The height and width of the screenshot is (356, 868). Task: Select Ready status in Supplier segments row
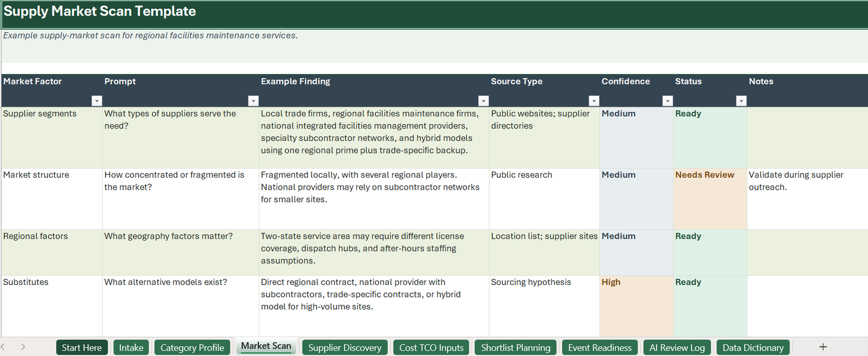(x=710, y=138)
